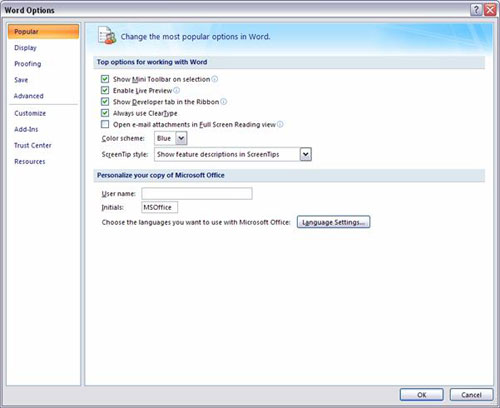
Task: Click the Popular options header icon
Action: (x=107, y=35)
